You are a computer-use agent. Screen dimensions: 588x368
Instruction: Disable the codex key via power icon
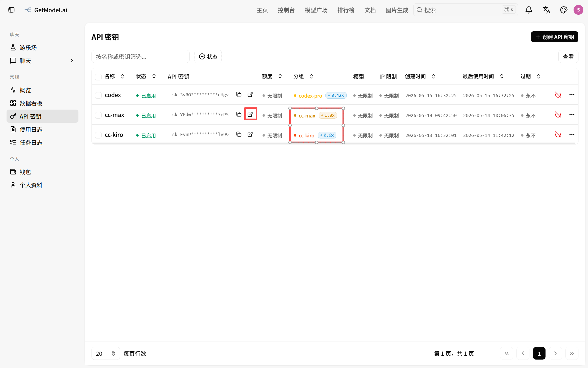pyautogui.click(x=558, y=95)
